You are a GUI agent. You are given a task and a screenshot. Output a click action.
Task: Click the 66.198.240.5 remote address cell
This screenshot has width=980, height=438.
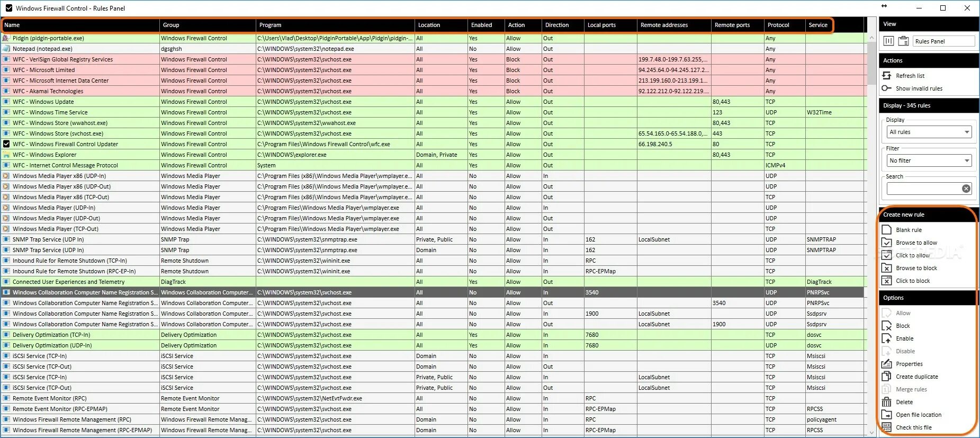pos(674,144)
